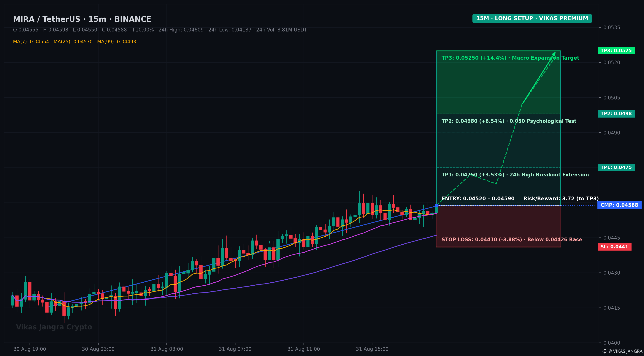The width and height of the screenshot is (644, 356).
Task: Select the blue CMP: 0.04588 price tag
Action: [619, 205]
